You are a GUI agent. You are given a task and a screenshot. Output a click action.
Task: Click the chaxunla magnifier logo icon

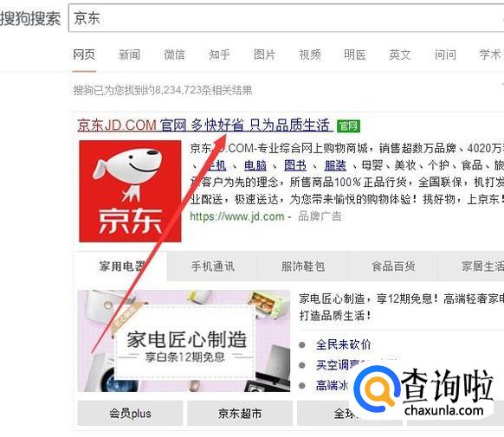pyautogui.click(x=376, y=389)
